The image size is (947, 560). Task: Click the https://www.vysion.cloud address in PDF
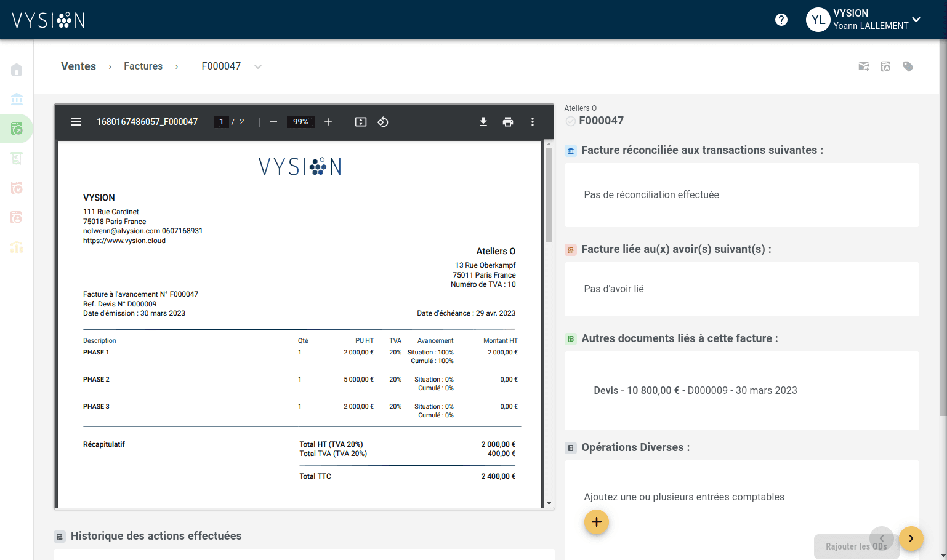[x=124, y=241]
